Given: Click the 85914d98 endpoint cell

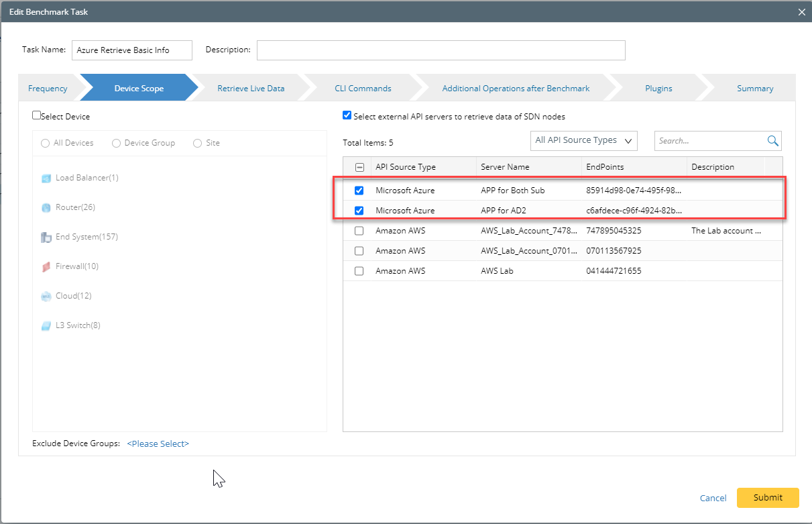Looking at the screenshot, I should tap(634, 191).
